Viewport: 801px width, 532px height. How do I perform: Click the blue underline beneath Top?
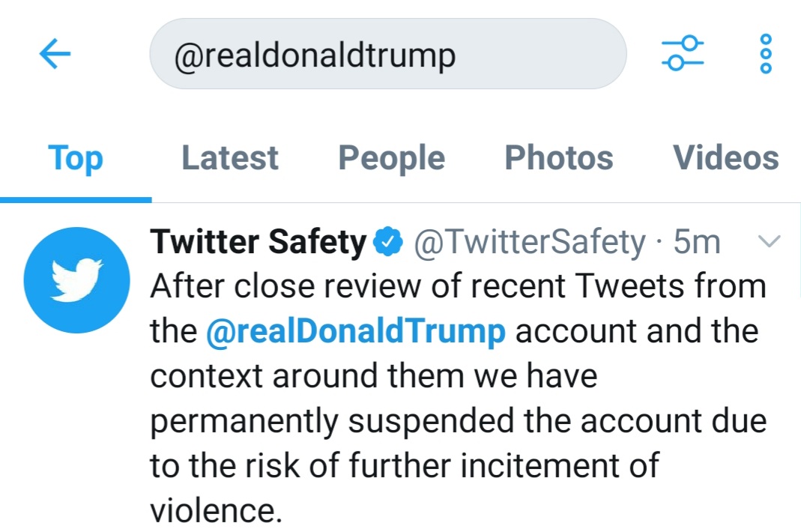[75, 200]
